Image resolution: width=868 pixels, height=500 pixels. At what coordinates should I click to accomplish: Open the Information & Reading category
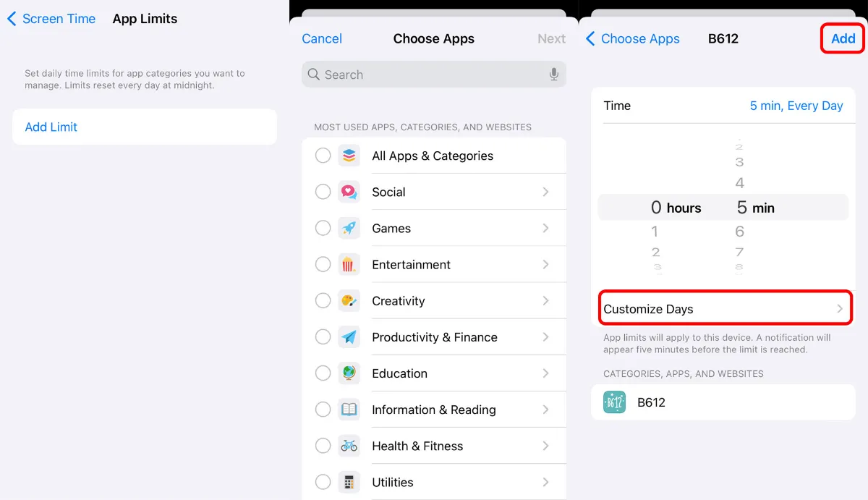(x=547, y=410)
